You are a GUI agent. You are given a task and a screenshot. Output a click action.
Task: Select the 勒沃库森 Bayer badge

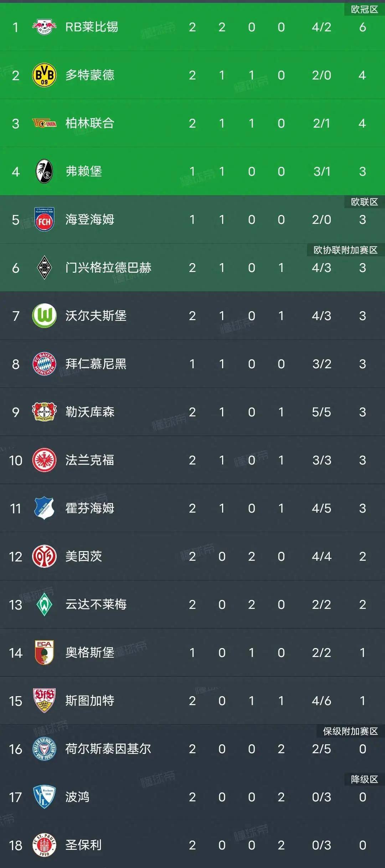(44, 413)
